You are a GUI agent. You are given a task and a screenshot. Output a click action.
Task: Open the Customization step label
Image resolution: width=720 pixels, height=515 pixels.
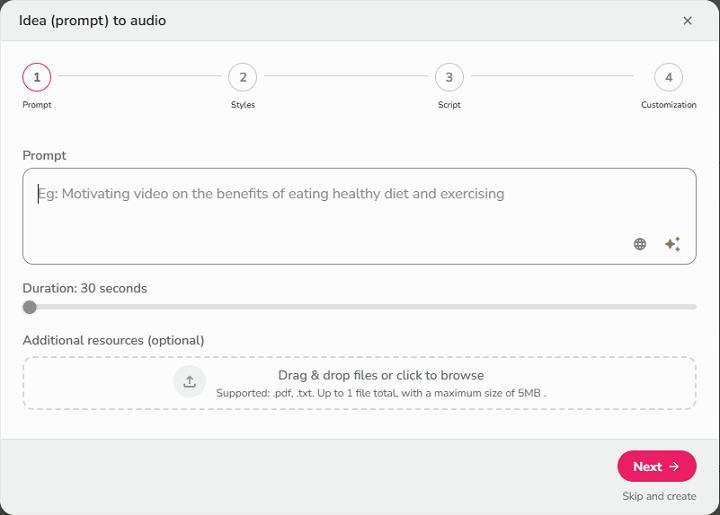668,105
